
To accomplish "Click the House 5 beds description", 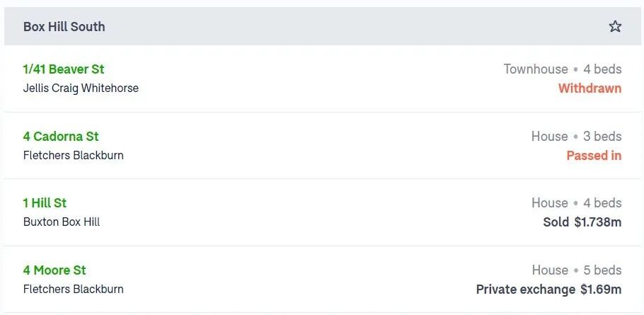I will click(577, 270).
